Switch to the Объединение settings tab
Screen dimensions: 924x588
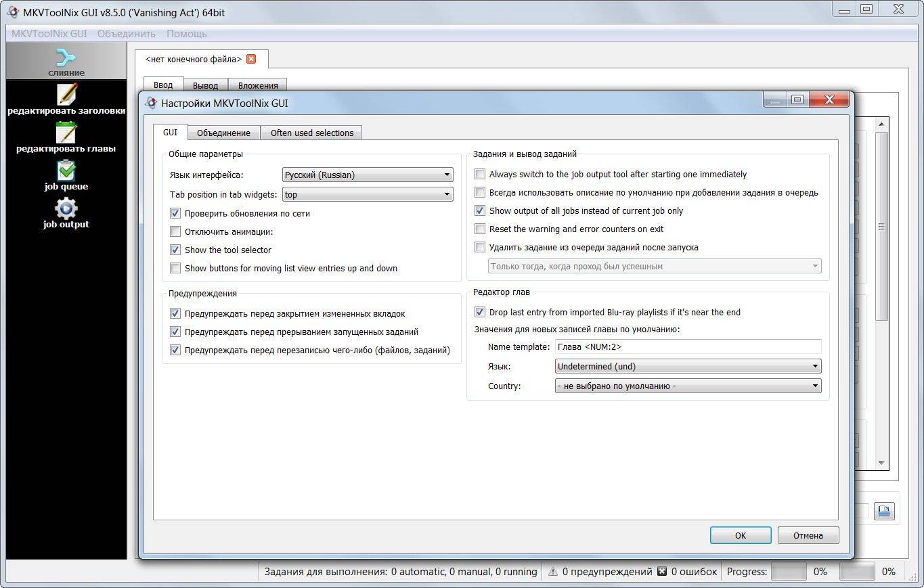pyautogui.click(x=223, y=133)
